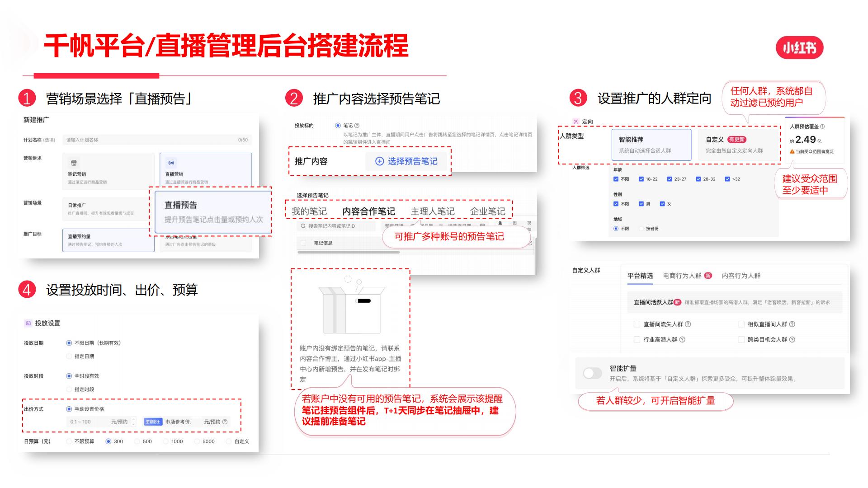Uncheck the 23-27 age checkbox

[x=670, y=179]
